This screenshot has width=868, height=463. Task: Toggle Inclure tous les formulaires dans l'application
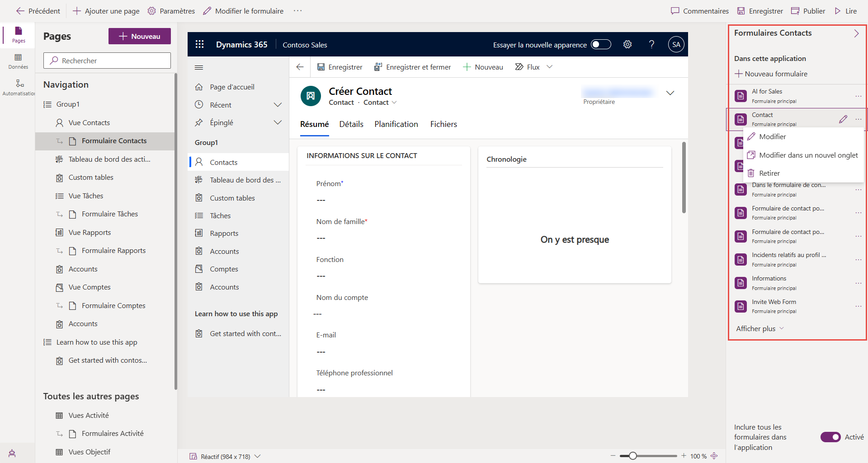[830, 437]
